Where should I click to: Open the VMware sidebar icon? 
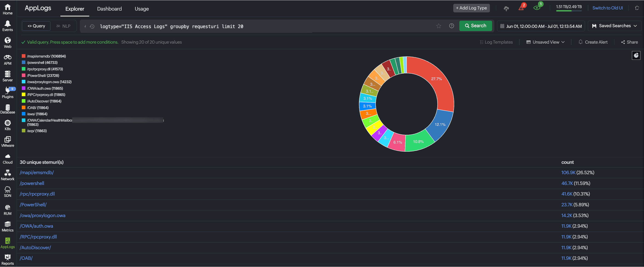point(8,142)
